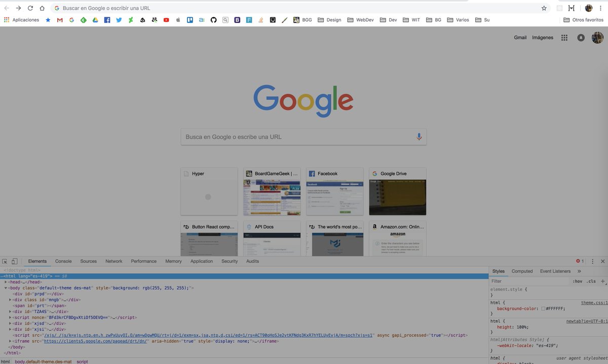Open the theme.css:1 source link

[594, 303]
